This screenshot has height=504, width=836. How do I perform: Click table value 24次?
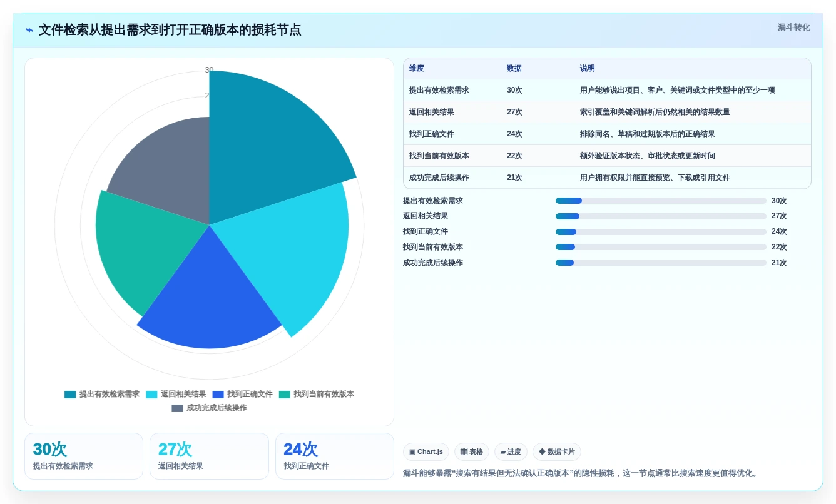514,134
